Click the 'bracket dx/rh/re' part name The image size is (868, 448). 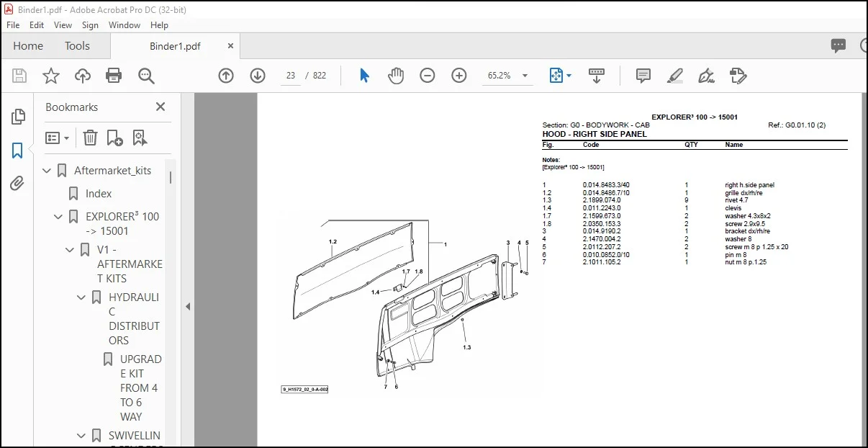(747, 231)
